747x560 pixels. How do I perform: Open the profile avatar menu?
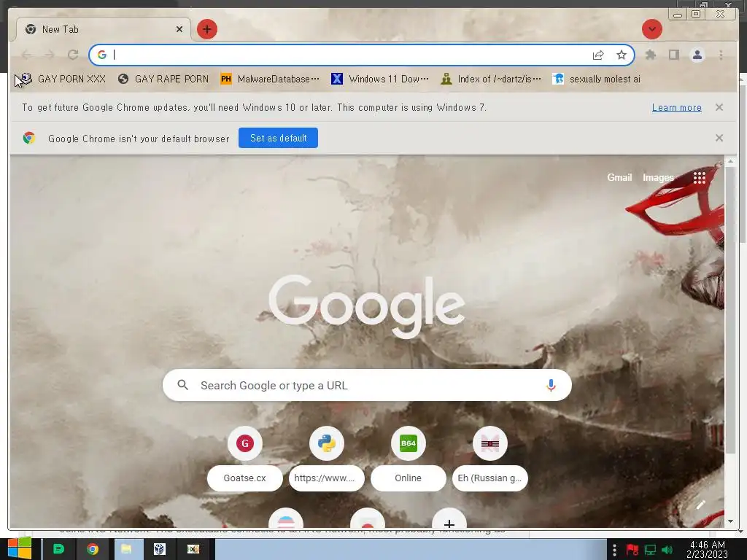(x=697, y=55)
